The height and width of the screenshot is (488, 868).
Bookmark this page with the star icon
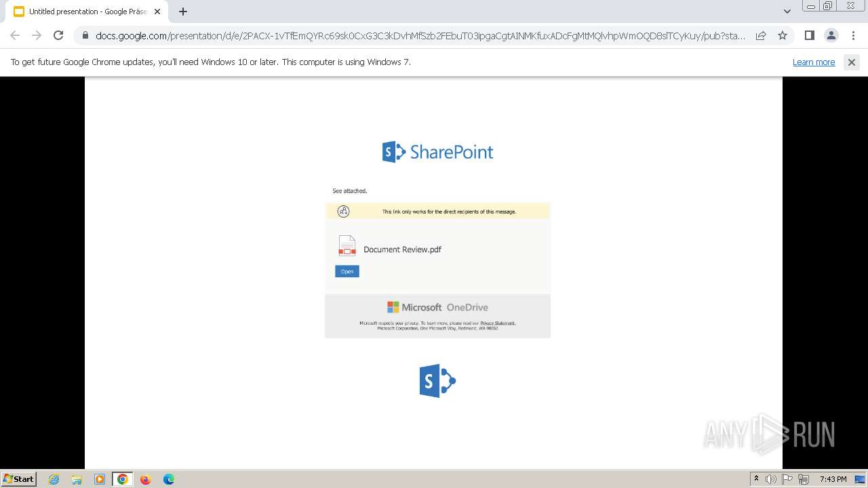pyautogui.click(x=783, y=35)
